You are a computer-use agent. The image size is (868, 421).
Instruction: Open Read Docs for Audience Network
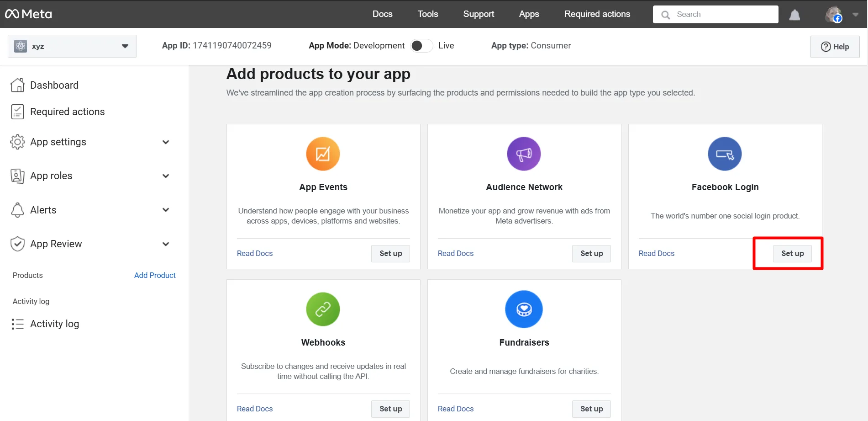click(456, 253)
